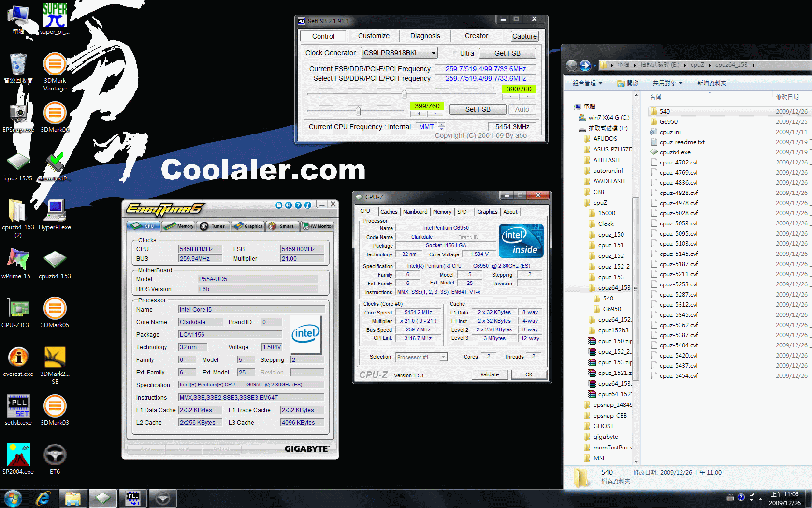
Task: Open the Caches tab in CPU-Z
Action: pos(389,212)
